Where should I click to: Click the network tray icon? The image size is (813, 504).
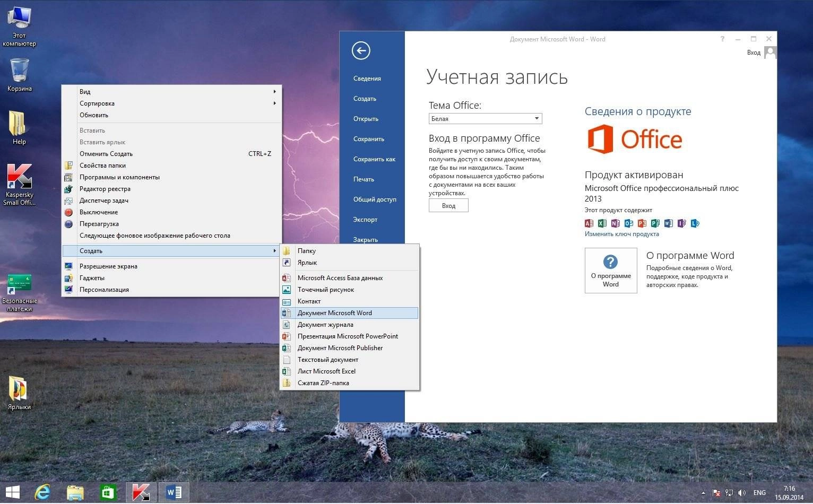click(x=729, y=493)
